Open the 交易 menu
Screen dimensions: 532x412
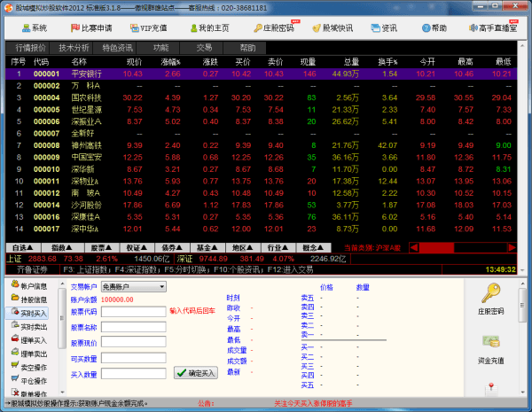(201, 48)
